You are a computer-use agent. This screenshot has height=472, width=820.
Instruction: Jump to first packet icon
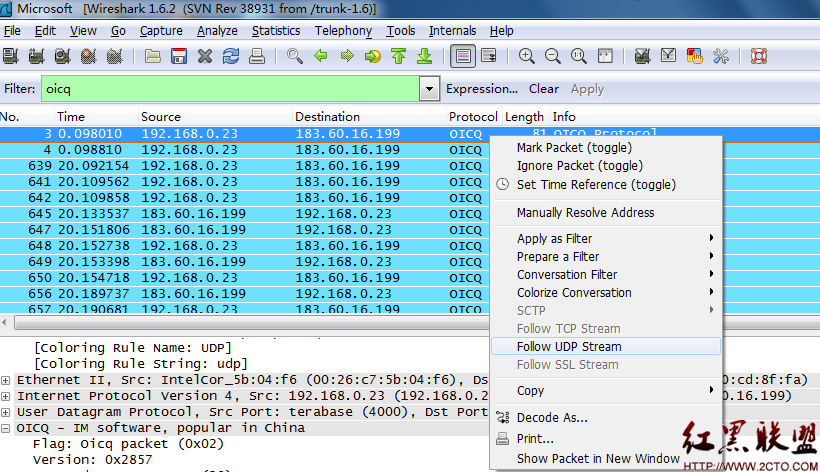(398, 56)
